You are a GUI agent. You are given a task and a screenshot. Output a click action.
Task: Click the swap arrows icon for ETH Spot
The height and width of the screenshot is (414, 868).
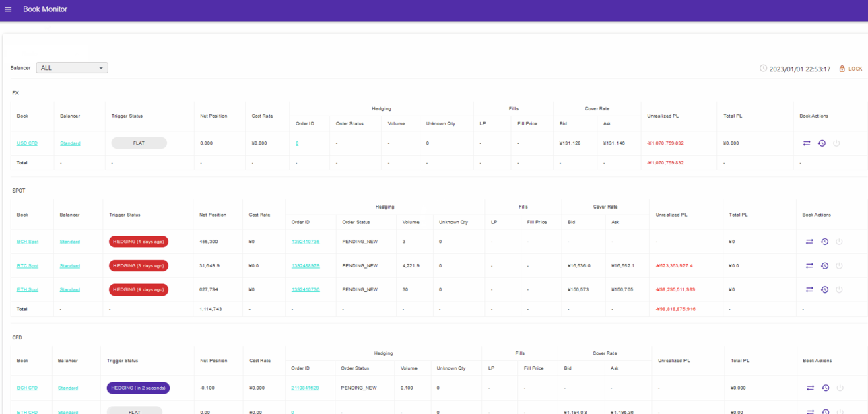(809, 290)
